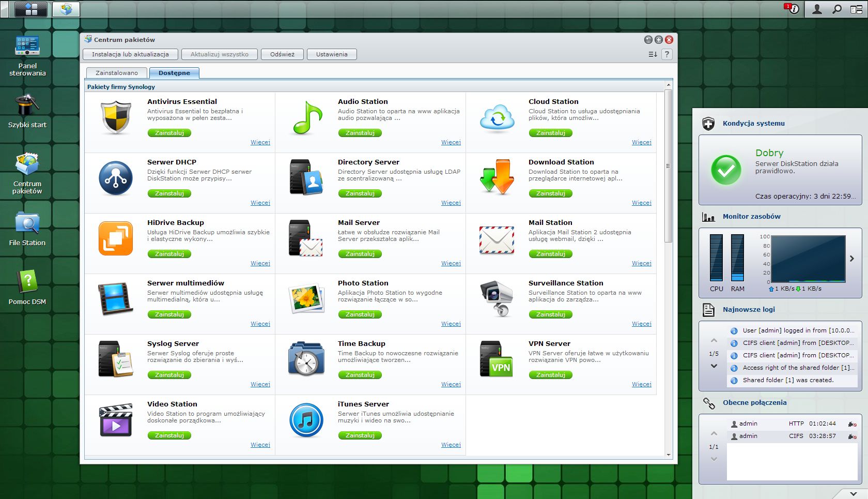Open Ustawienia in Package Center

(x=332, y=54)
